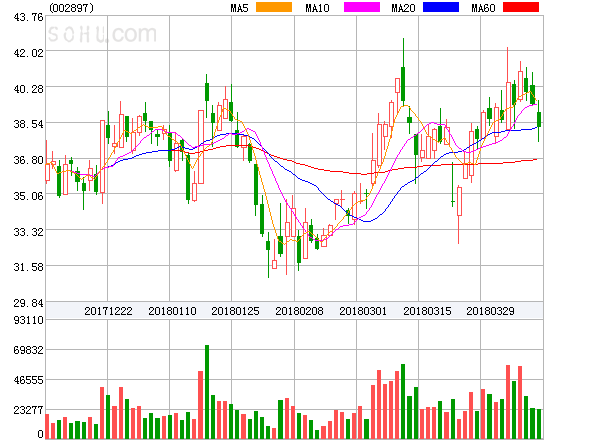This screenshot has height=440, width=600.
Task: Click the 20180208 date marker
Action: [299, 311]
